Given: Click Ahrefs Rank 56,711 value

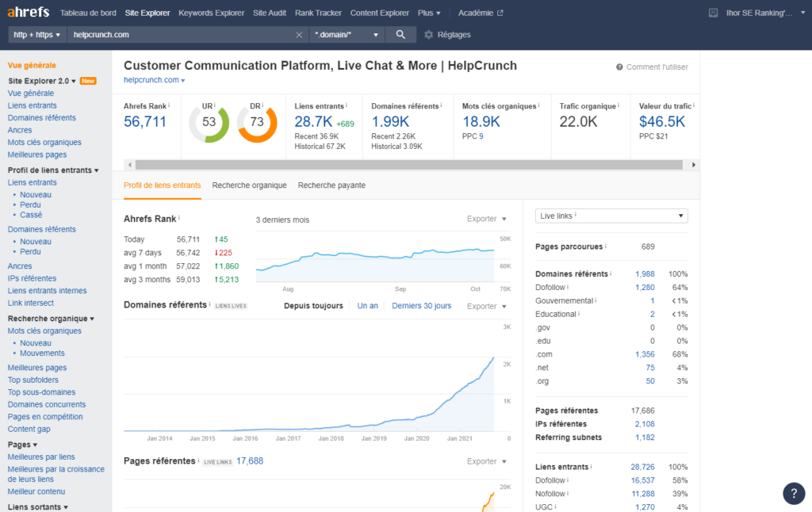Looking at the screenshot, I should click(145, 121).
